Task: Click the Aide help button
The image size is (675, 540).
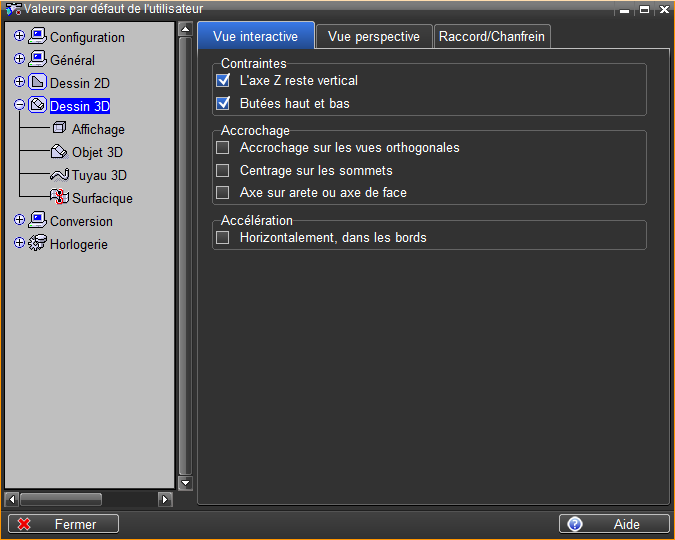Action: click(614, 524)
